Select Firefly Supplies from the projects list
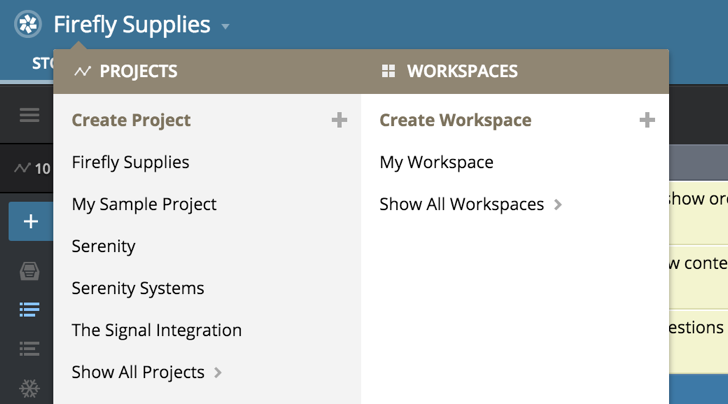The width and height of the screenshot is (728, 404). [130, 162]
